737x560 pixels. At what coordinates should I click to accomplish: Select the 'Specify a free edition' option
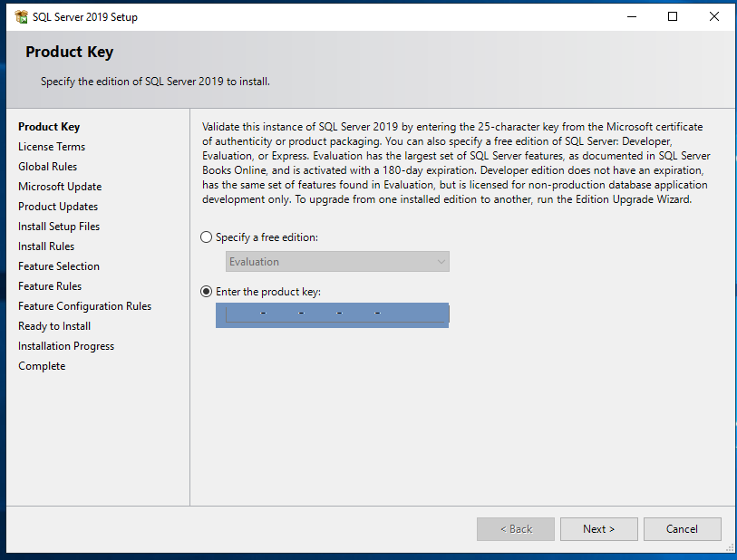pyautogui.click(x=206, y=237)
